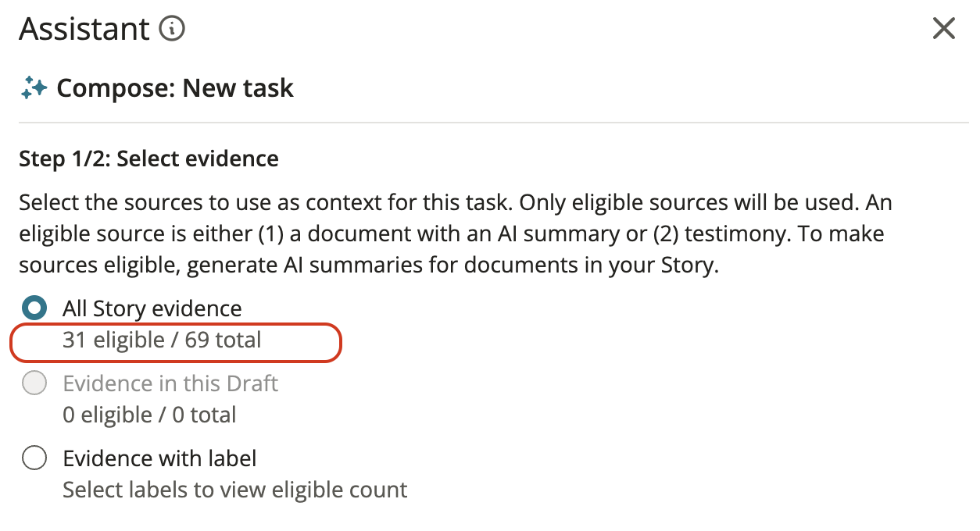Viewport: 980px width, 531px height.
Task: Click Select labels to view eligible count
Action: 235,490
